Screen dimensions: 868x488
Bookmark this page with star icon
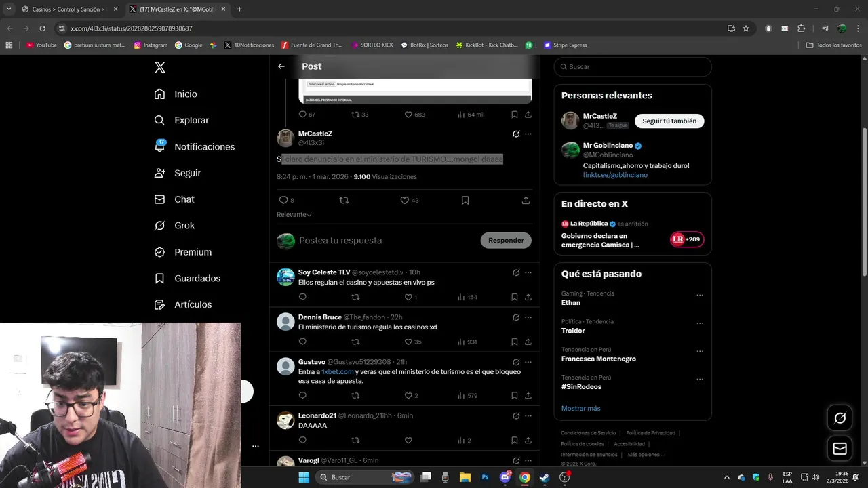click(746, 28)
